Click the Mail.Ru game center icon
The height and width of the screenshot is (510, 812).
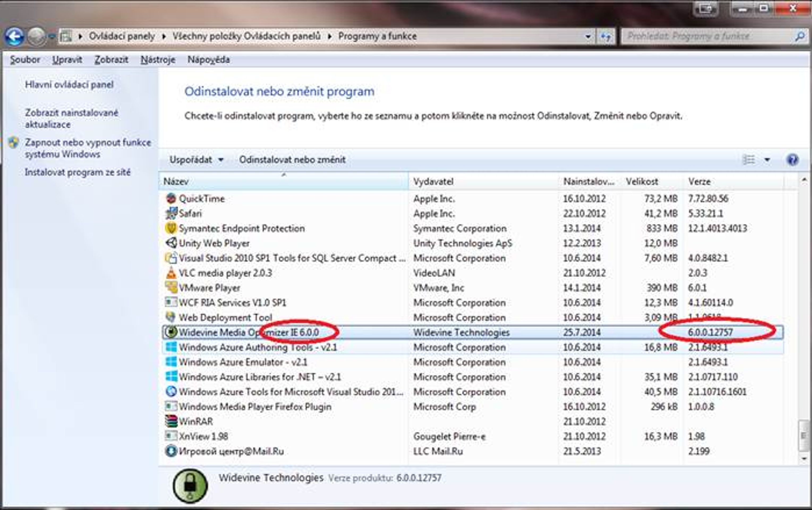(171, 451)
